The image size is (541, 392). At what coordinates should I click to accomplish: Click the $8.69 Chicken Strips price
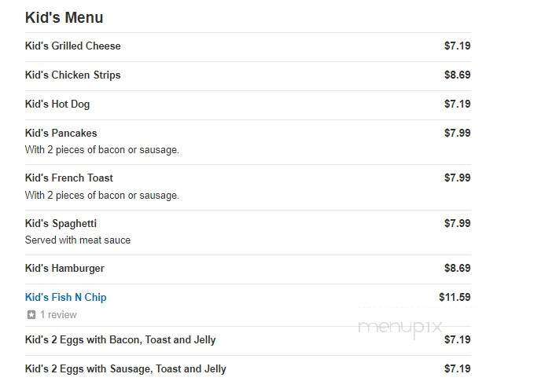[x=458, y=75]
